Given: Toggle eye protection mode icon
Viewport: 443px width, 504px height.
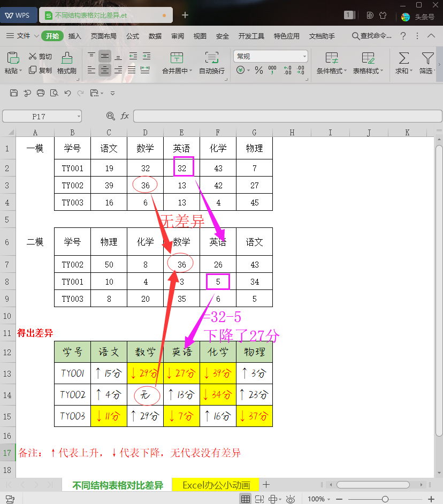Looking at the screenshot, I should (291, 499).
